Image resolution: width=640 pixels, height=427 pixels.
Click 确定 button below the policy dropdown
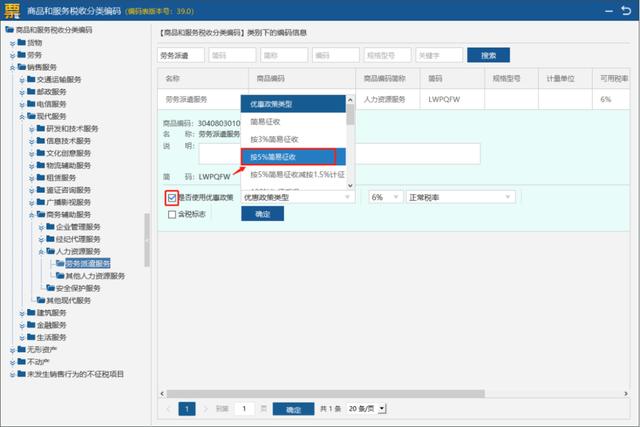(262, 214)
